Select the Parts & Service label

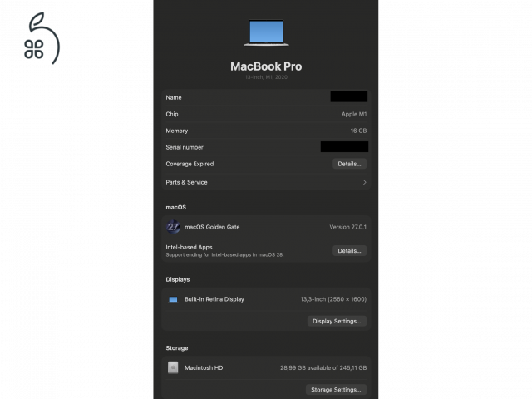click(186, 182)
